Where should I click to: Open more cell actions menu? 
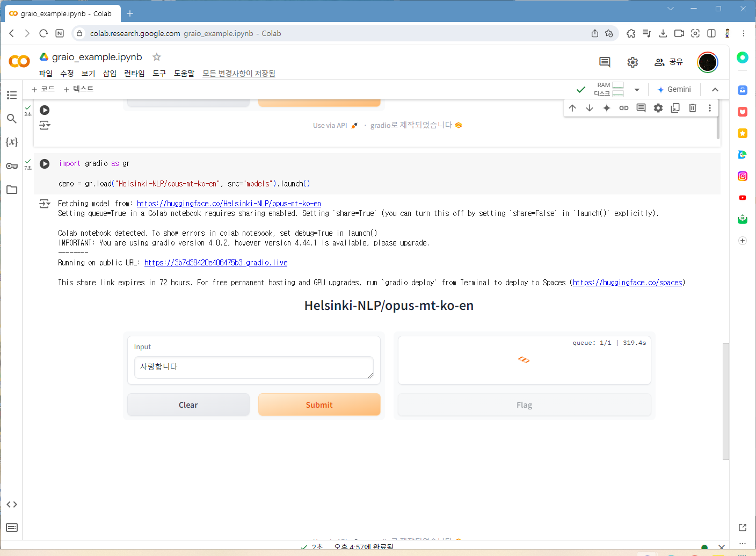[710, 108]
